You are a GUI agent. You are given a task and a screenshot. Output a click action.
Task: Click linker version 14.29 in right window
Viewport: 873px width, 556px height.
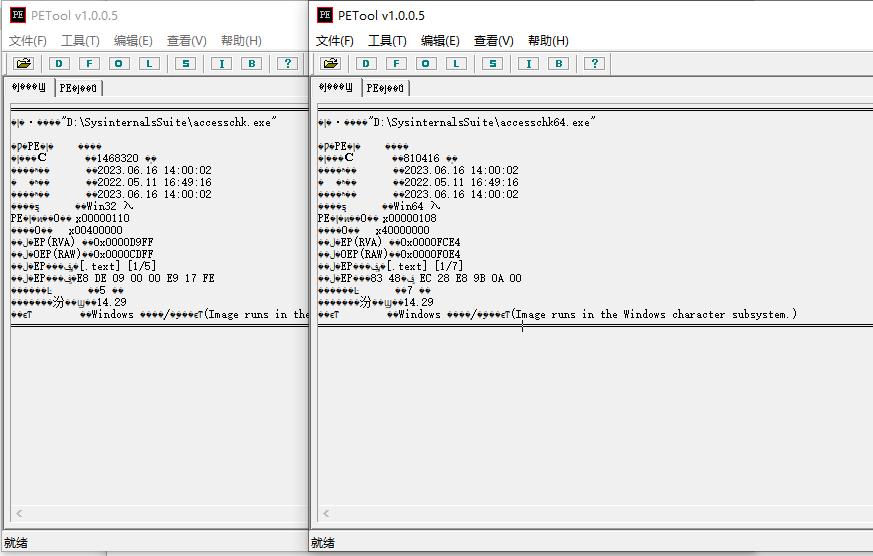point(419,302)
